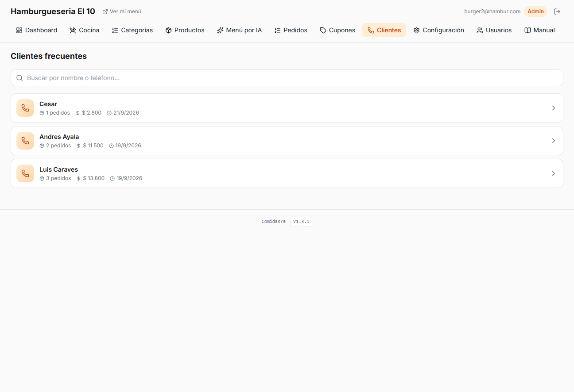
Task: Click the phone icon for Luis Caraves
Action: [x=25, y=173]
